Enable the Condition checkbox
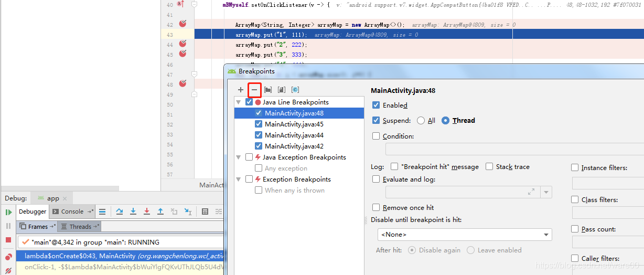 [376, 136]
